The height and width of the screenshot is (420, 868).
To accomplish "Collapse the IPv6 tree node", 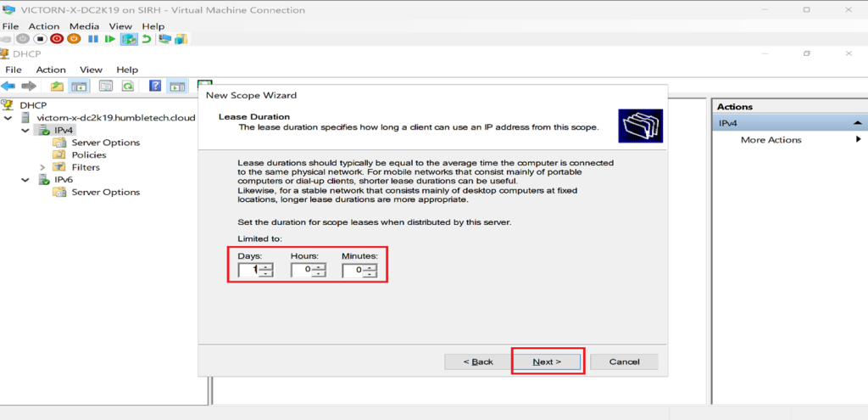I will pyautogui.click(x=25, y=180).
